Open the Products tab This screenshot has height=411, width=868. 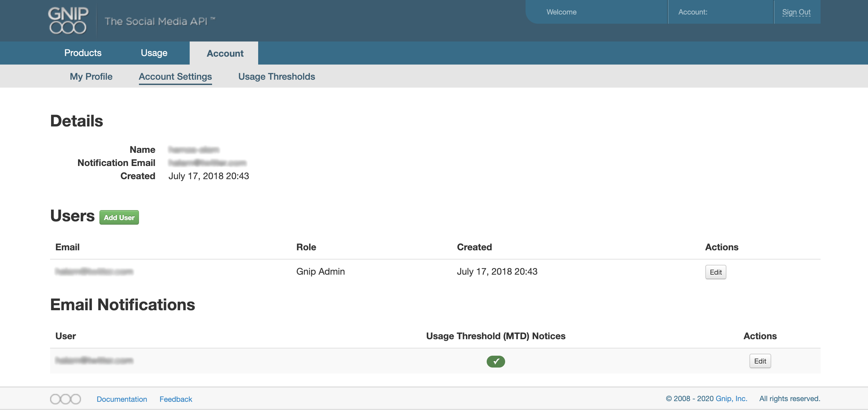pos(83,53)
